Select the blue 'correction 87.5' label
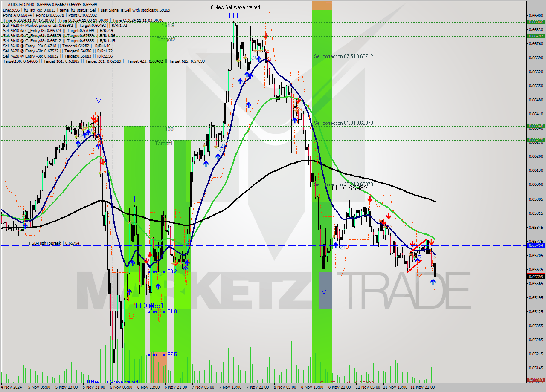The image size is (546, 392). (162, 355)
